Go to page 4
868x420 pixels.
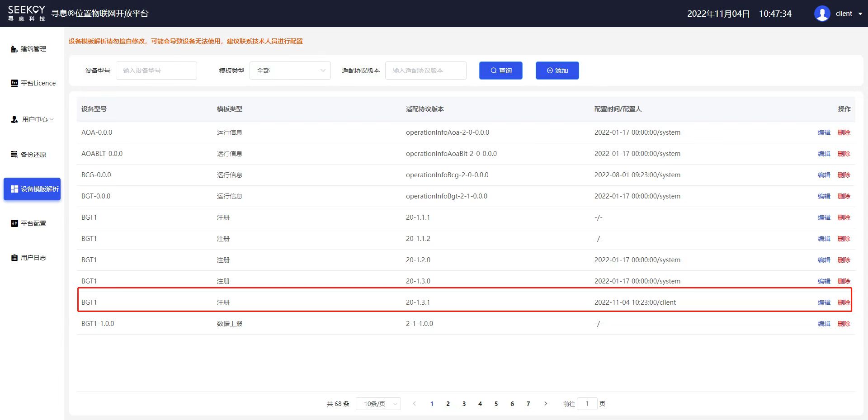click(480, 404)
